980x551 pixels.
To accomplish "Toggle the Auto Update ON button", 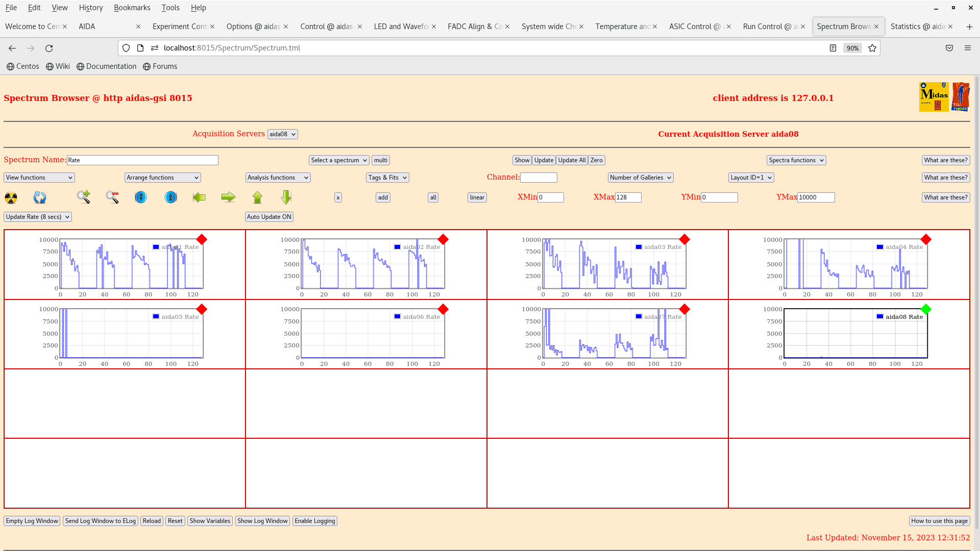I will (x=269, y=217).
